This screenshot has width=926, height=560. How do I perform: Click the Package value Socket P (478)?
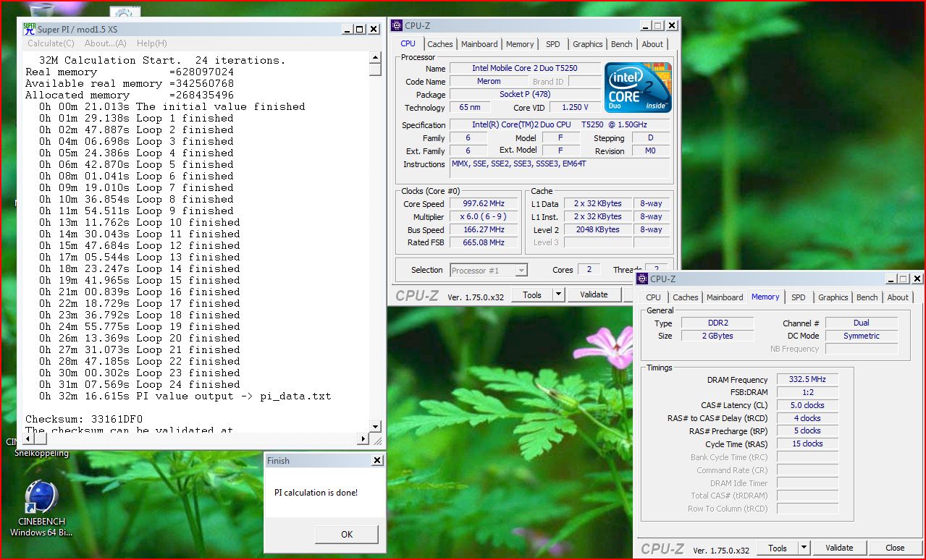click(x=525, y=95)
